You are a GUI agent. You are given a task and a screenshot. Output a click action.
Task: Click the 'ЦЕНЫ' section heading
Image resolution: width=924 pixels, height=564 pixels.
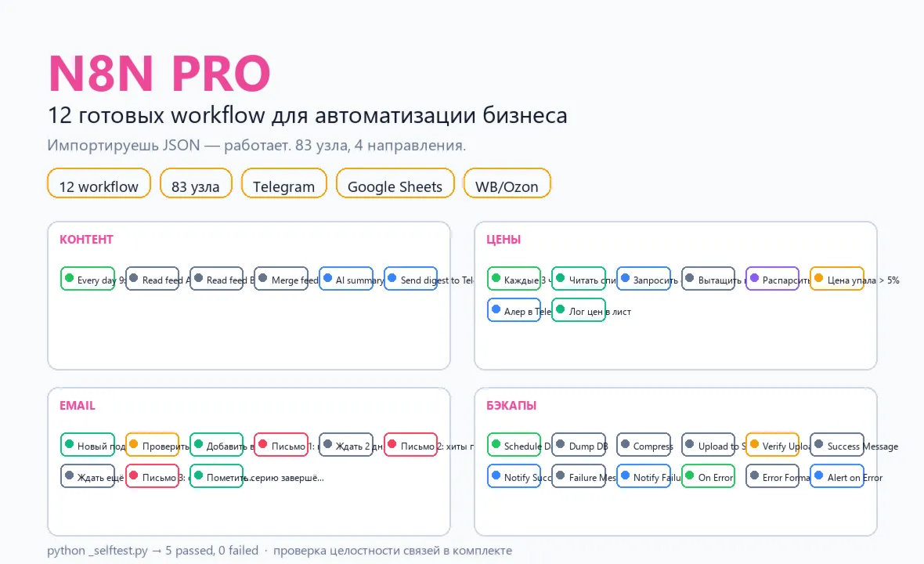coord(504,239)
